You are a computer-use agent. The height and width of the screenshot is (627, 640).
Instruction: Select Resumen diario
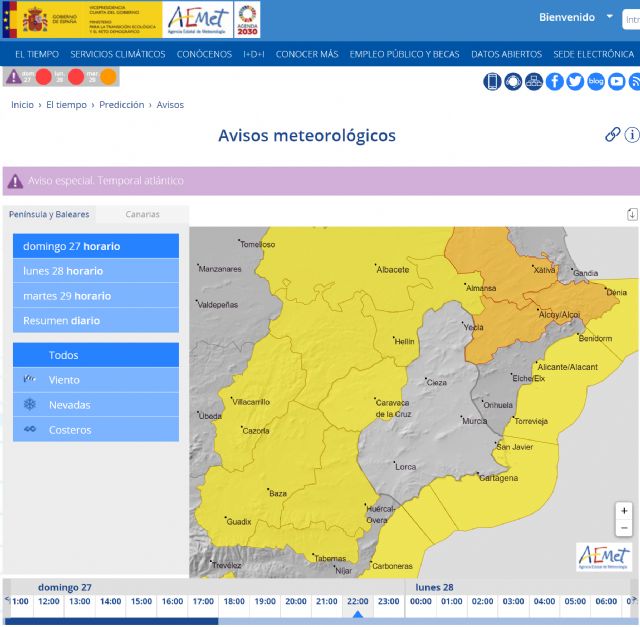96,320
